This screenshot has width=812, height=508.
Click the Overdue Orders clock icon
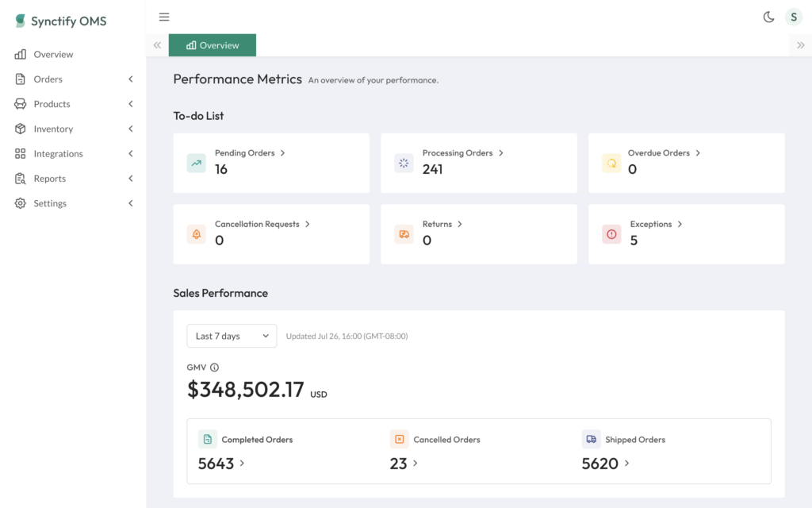click(611, 164)
